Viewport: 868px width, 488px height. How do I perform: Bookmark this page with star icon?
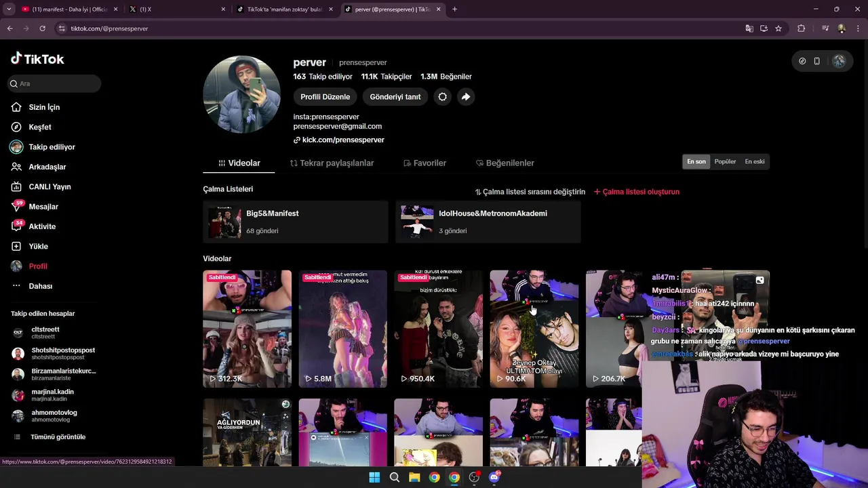778,28
